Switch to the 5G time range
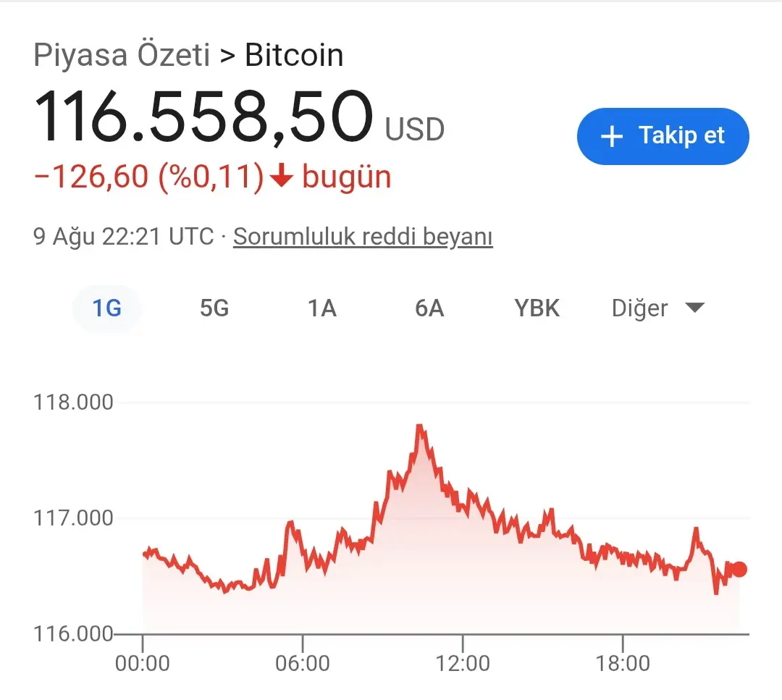The height and width of the screenshot is (700, 782). pos(214,308)
